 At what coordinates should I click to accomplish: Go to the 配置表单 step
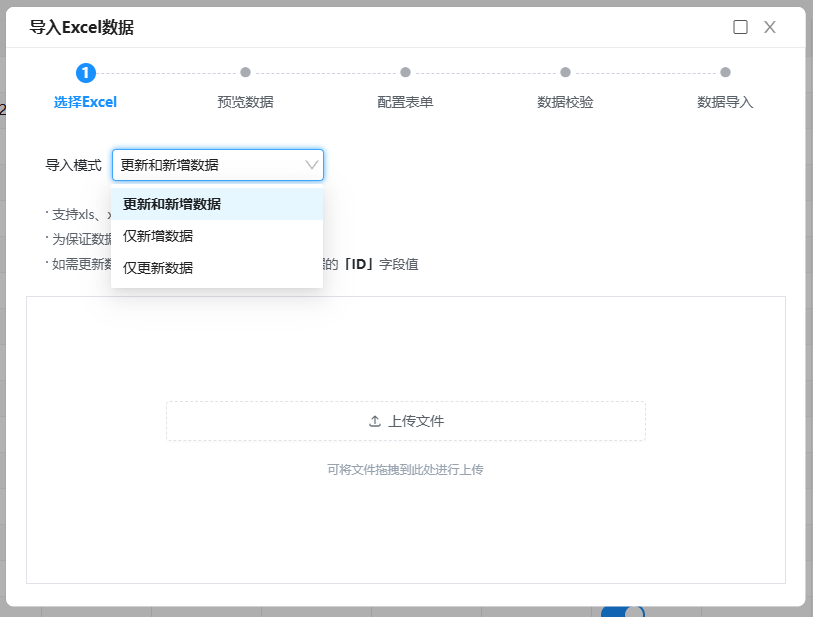[405, 102]
